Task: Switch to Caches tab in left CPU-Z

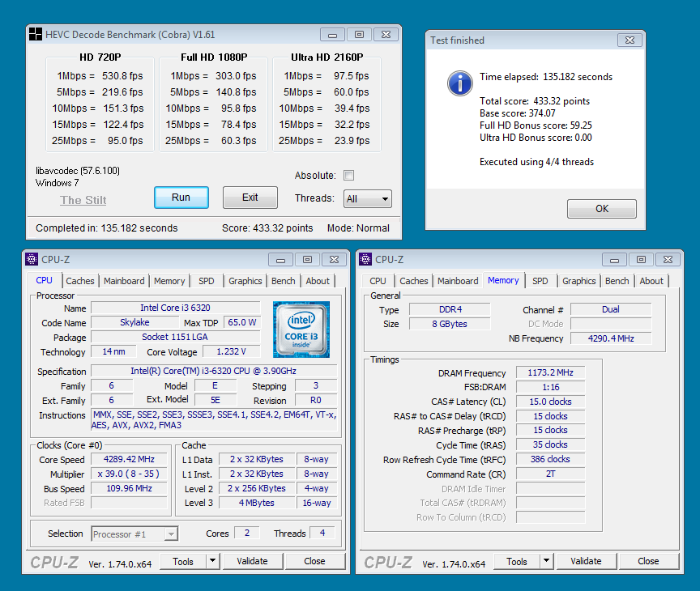Action: (x=80, y=281)
